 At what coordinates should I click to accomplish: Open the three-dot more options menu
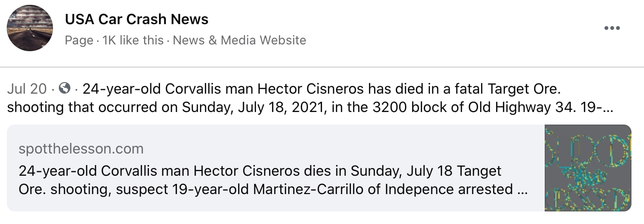tap(612, 28)
